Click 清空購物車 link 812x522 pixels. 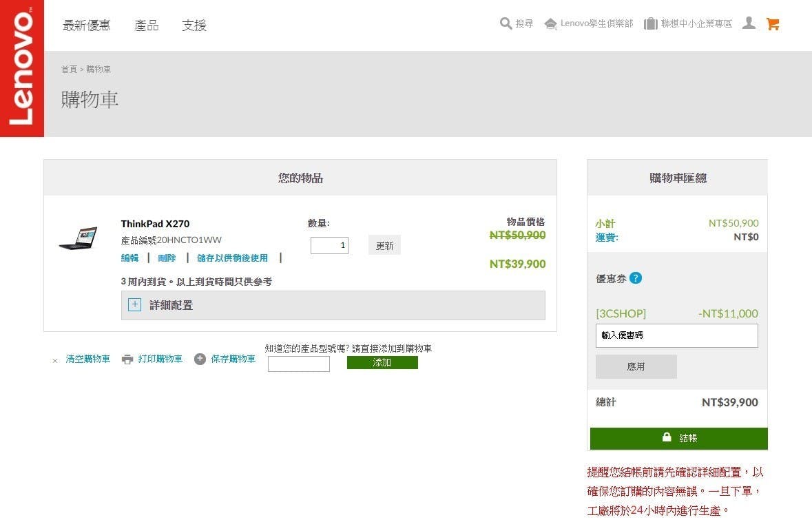88,359
